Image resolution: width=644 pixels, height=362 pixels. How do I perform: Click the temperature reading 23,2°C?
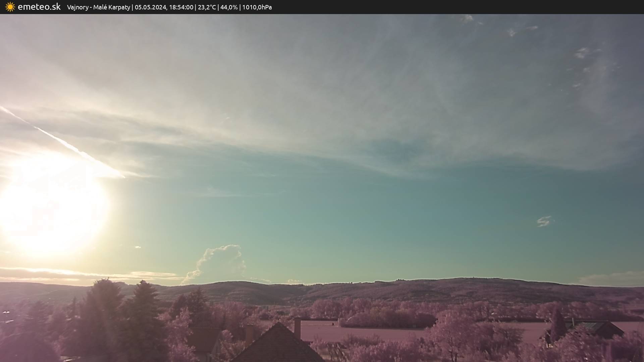click(x=207, y=7)
